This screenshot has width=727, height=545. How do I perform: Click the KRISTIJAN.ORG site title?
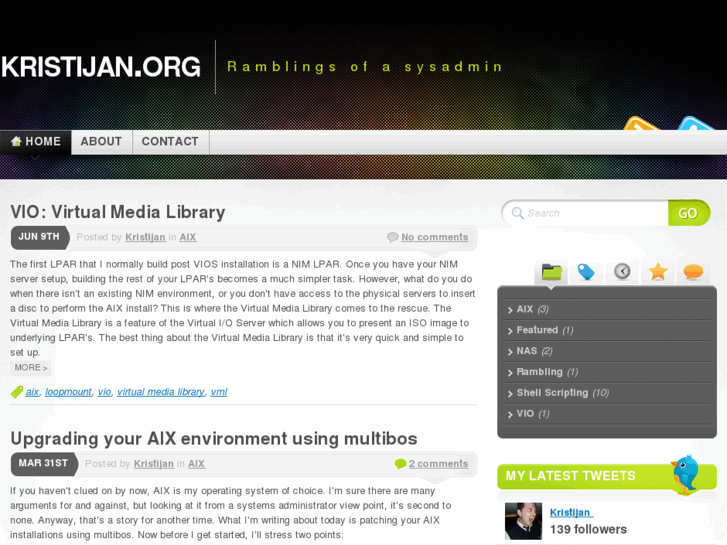(101, 67)
